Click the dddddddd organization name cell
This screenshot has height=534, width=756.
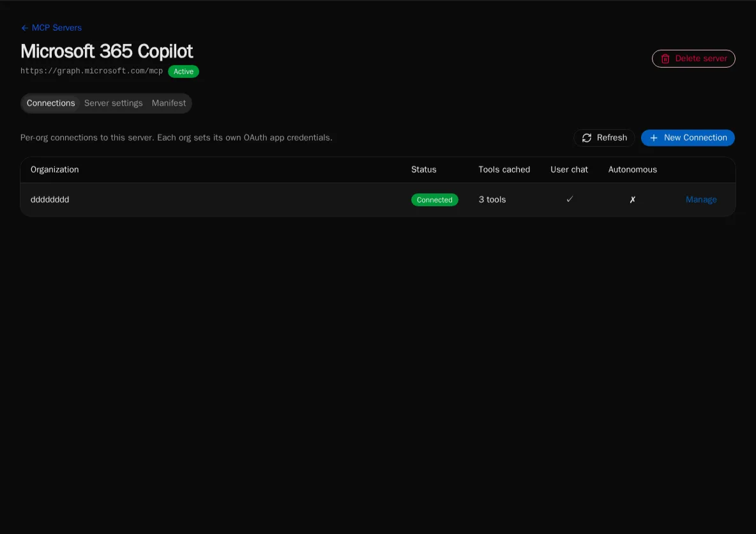pyautogui.click(x=50, y=200)
